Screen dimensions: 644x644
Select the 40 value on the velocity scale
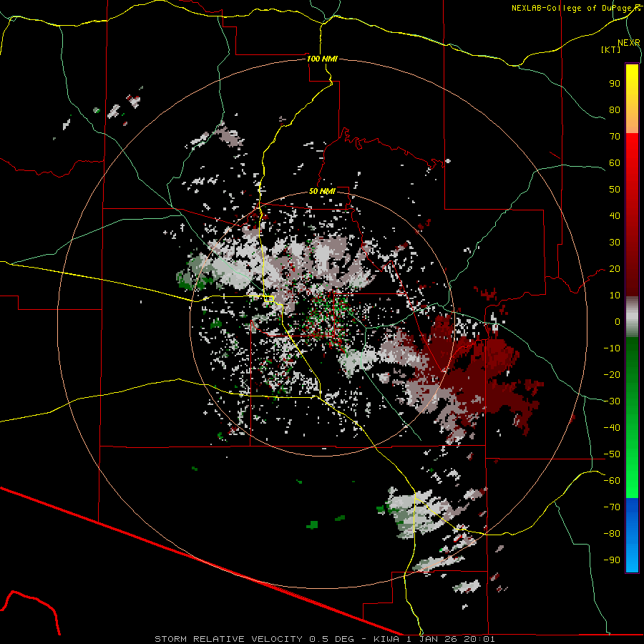pos(615,216)
